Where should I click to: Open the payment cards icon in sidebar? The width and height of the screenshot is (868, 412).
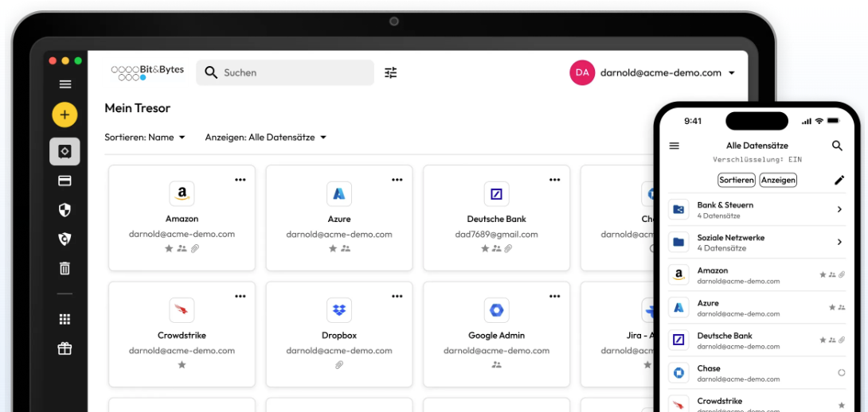(65, 181)
